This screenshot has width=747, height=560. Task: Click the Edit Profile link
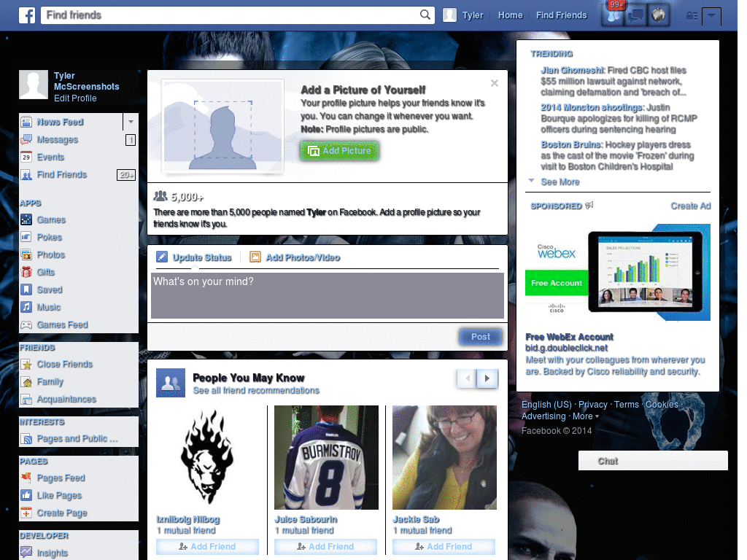75,98
